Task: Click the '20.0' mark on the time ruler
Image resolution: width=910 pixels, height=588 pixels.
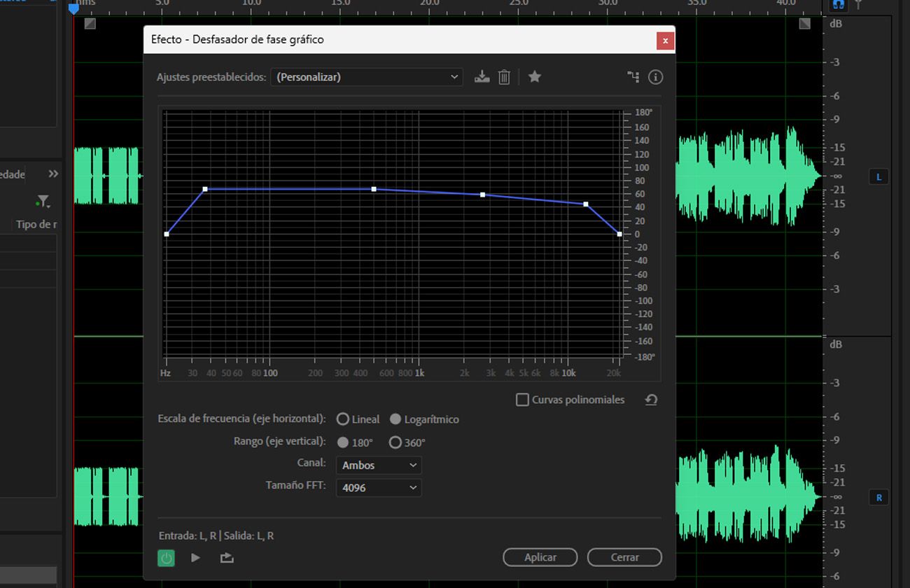Action: (x=430, y=3)
